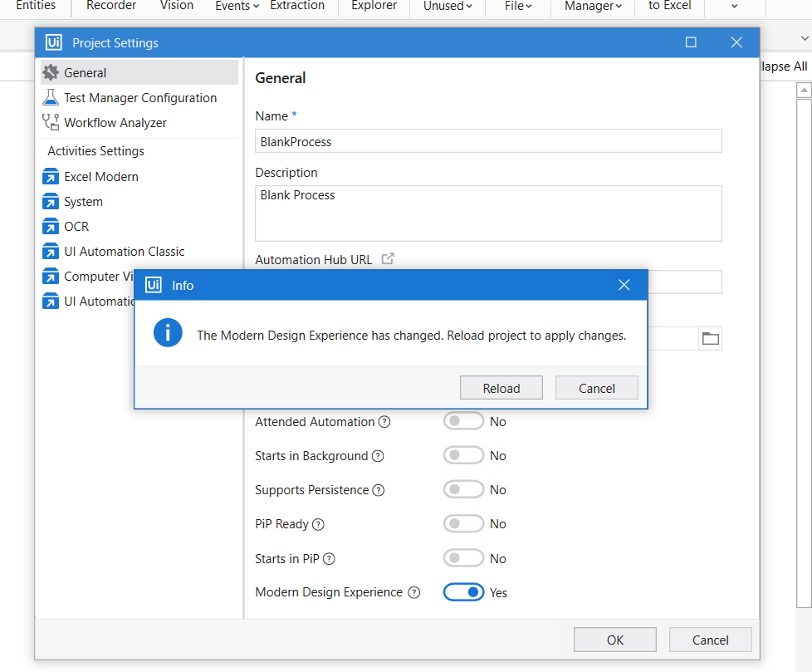Open the Manager dropdown in ribbon

point(593,6)
